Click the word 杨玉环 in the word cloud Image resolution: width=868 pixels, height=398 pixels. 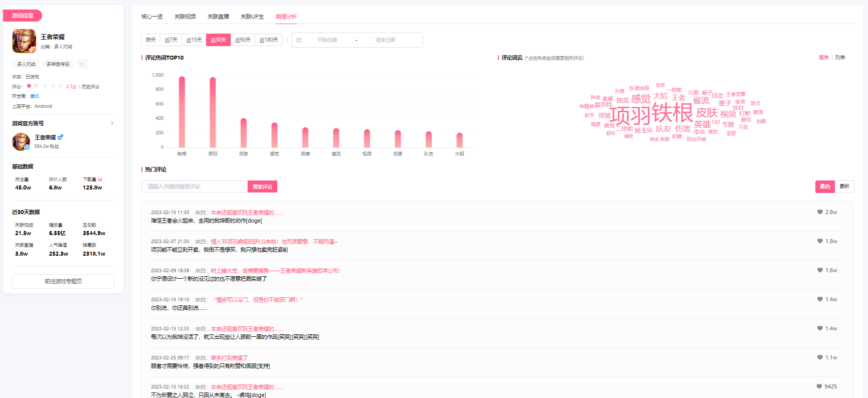pos(644,130)
